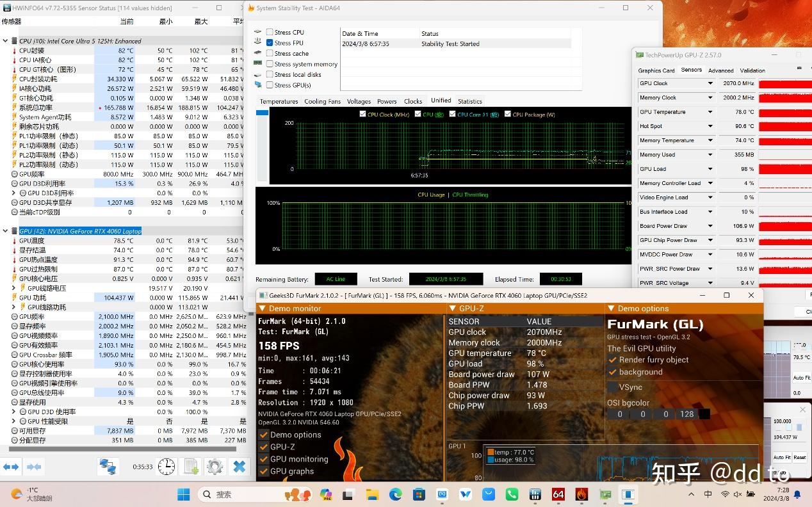Click Auto Fit button near 78.5 °C
This screenshot has width=812, height=507.
click(801, 378)
